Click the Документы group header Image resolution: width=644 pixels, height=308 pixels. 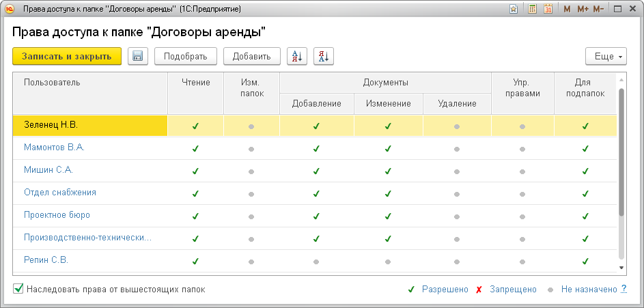click(385, 83)
